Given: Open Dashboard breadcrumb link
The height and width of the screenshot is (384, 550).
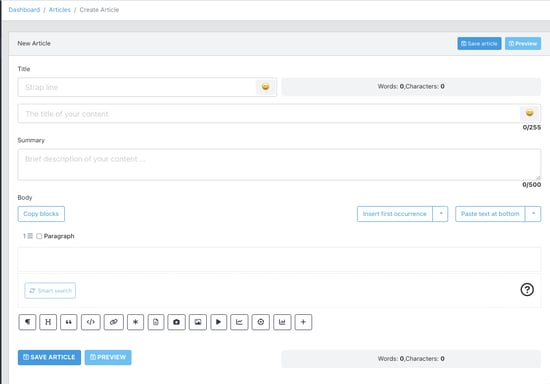Looking at the screenshot, I should 24,10.
